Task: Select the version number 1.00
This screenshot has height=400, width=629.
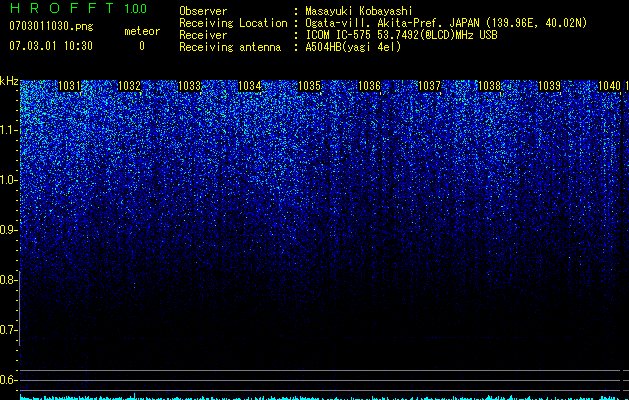Action: coord(136,8)
